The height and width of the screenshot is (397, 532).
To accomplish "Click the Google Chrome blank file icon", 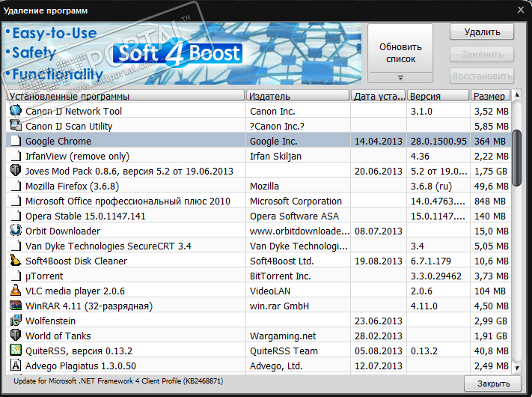I will (16, 141).
